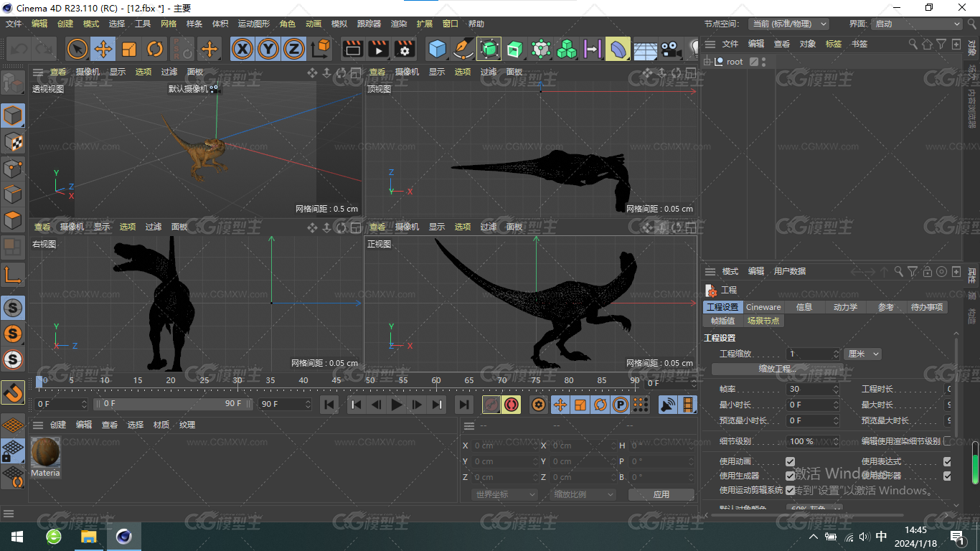Activate the Move tool in top toolbar
Screen dimensions: 980x551
click(103, 49)
